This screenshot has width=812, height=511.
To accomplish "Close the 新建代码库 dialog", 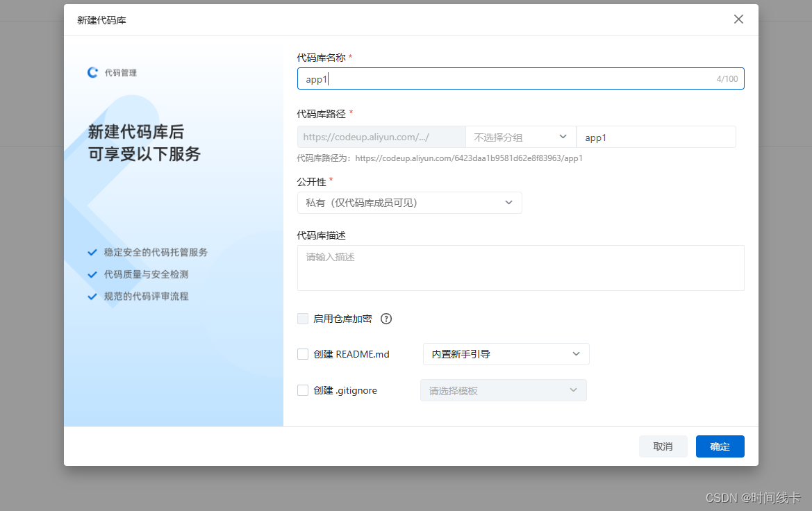I will (738, 19).
